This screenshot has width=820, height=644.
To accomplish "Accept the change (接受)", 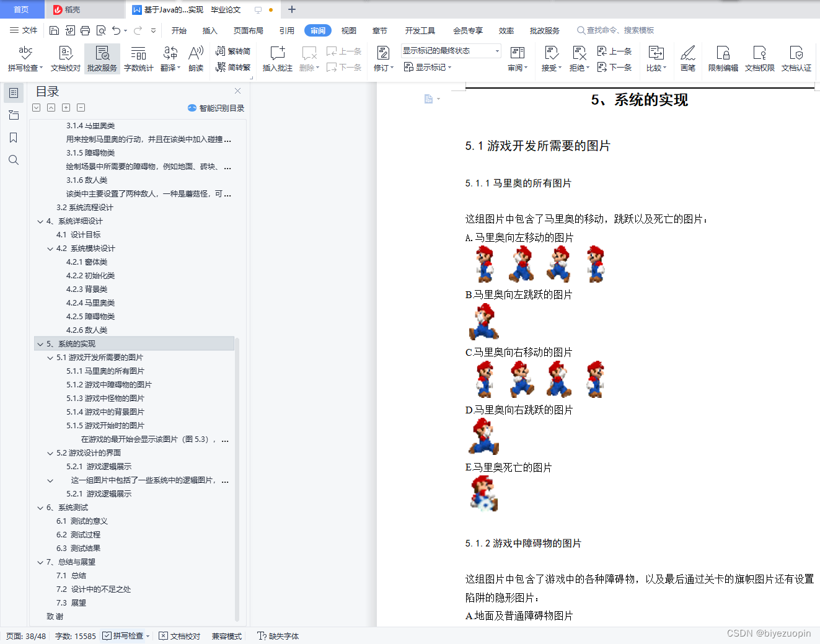I will (x=551, y=59).
